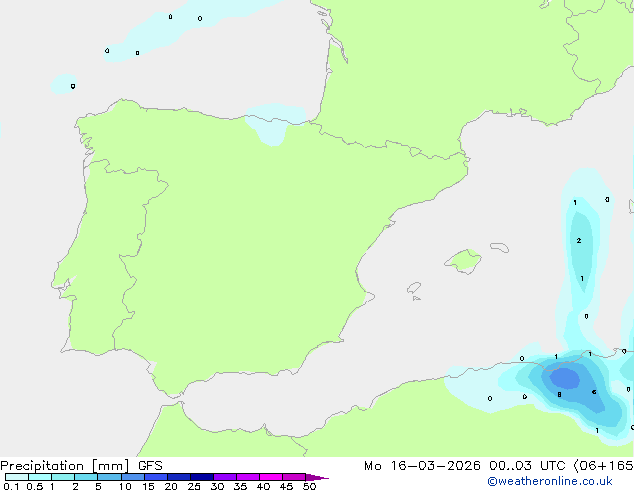Click the '10' legend scale value
Screen dimensions: 634x490
tap(125, 486)
